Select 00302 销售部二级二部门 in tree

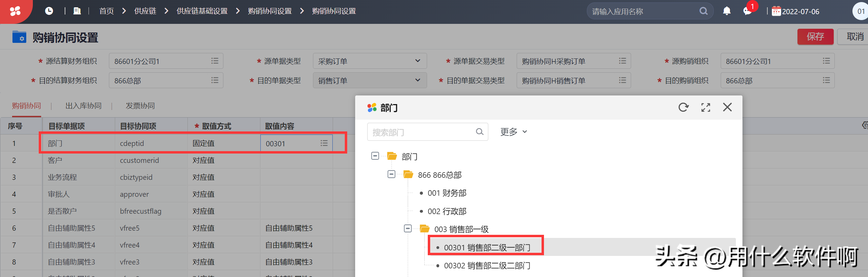pyautogui.click(x=487, y=266)
